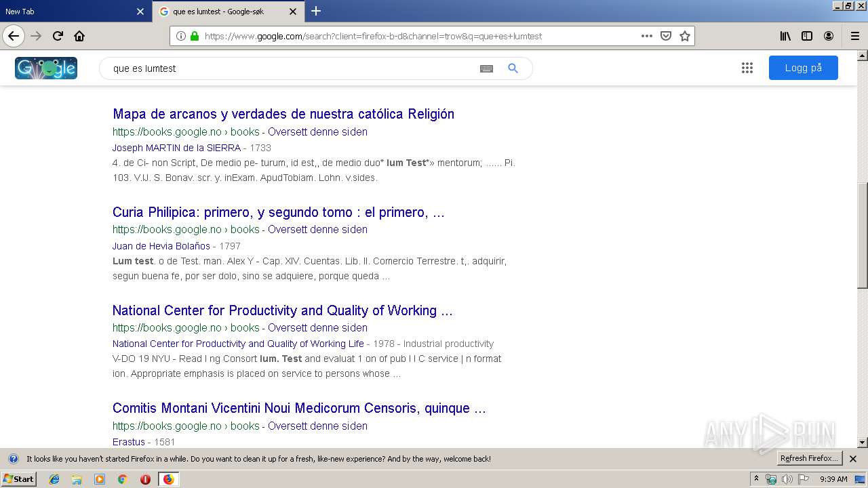Close the 'que es lumtest' tab

[293, 12]
